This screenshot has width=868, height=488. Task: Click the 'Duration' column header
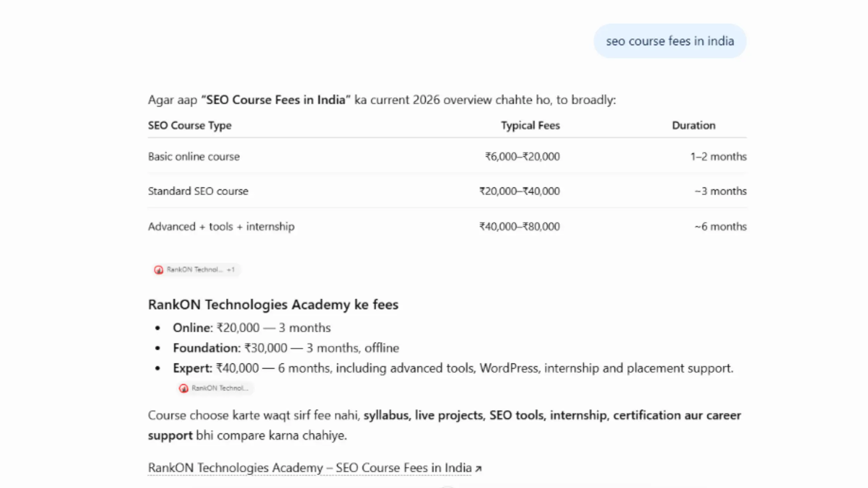[x=694, y=125]
